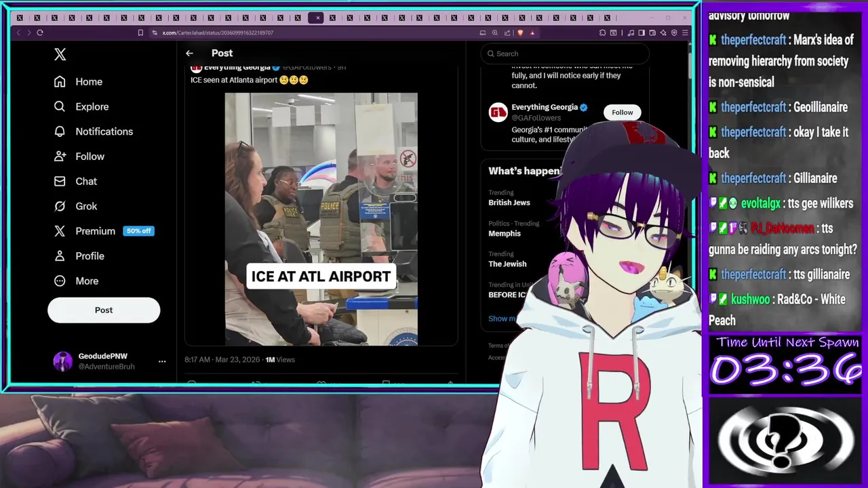Click the X logo in the sidebar
Viewport: 868px width, 488px height.
point(60,55)
